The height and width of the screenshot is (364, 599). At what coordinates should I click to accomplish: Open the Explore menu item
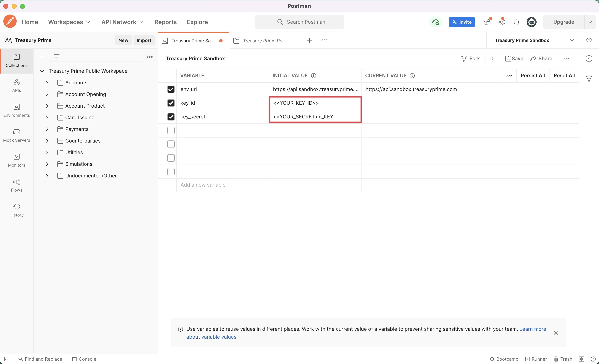click(197, 22)
